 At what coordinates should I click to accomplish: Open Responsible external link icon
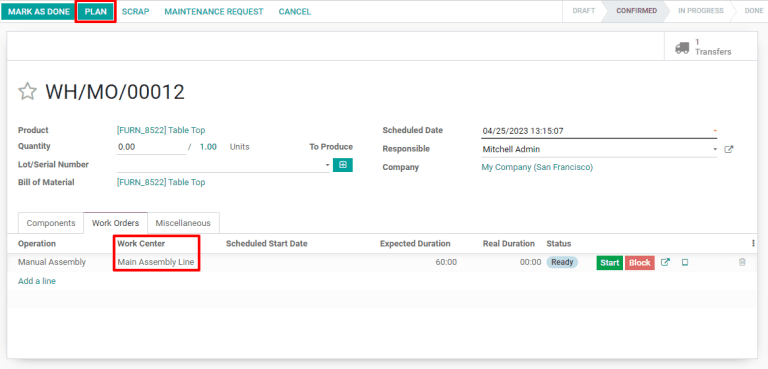click(x=729, y=149)
